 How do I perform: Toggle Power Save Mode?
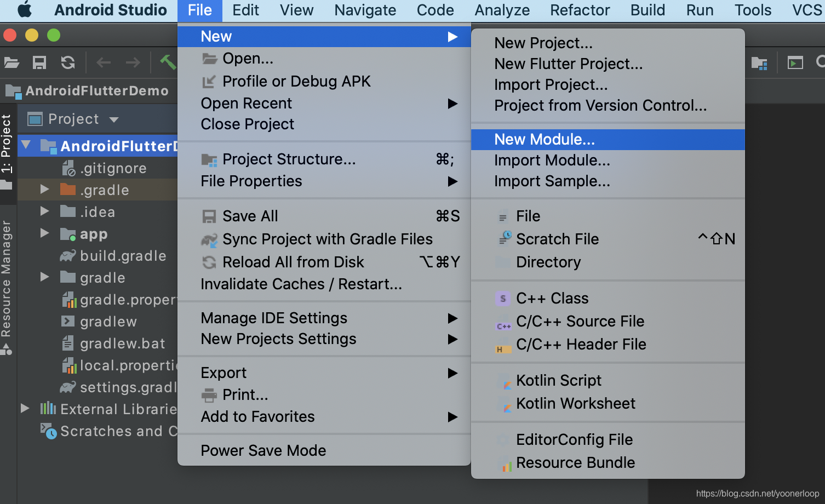click(x=263, y=450)
